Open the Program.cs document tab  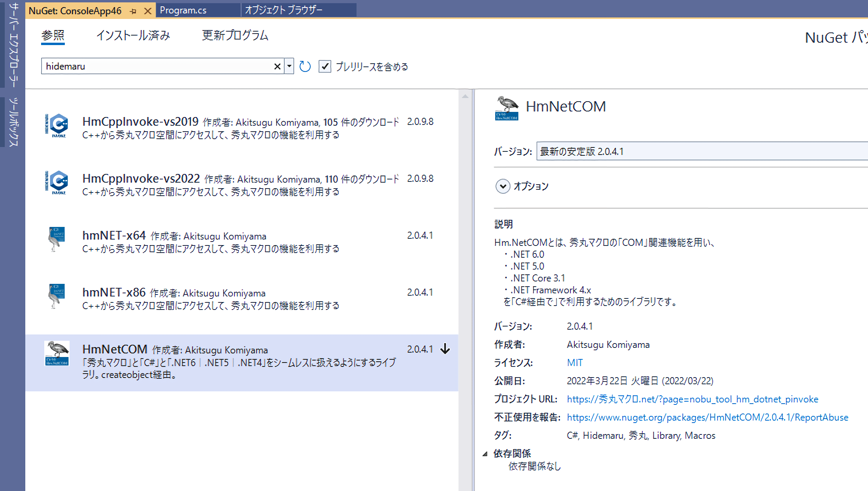point(183,10)
